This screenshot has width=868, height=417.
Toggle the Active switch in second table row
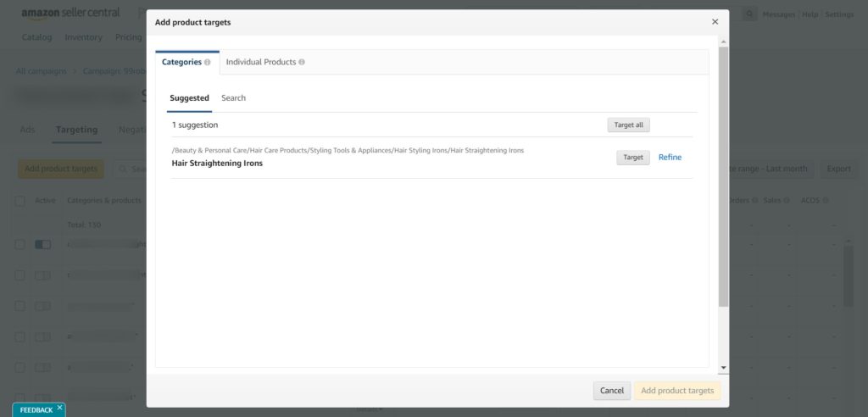point(42,275)
